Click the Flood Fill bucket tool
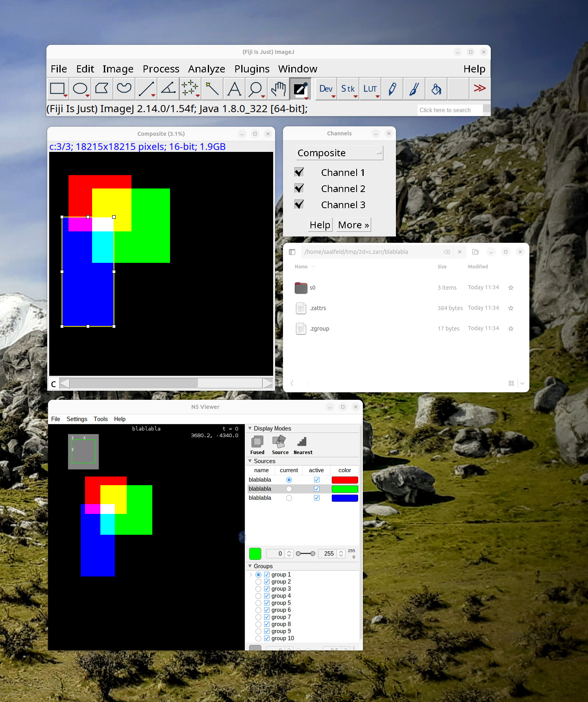This screenshot has width=588, height=702. [436, 89]
